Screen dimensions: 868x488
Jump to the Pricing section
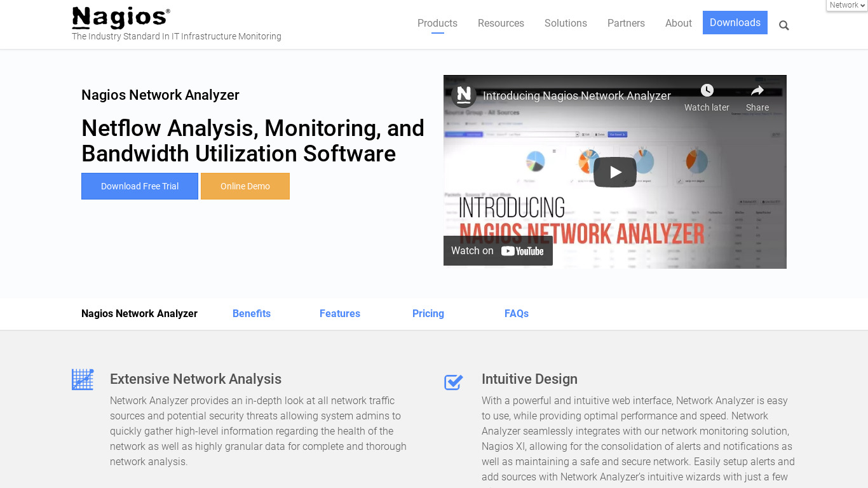click(x=428, y=314)
